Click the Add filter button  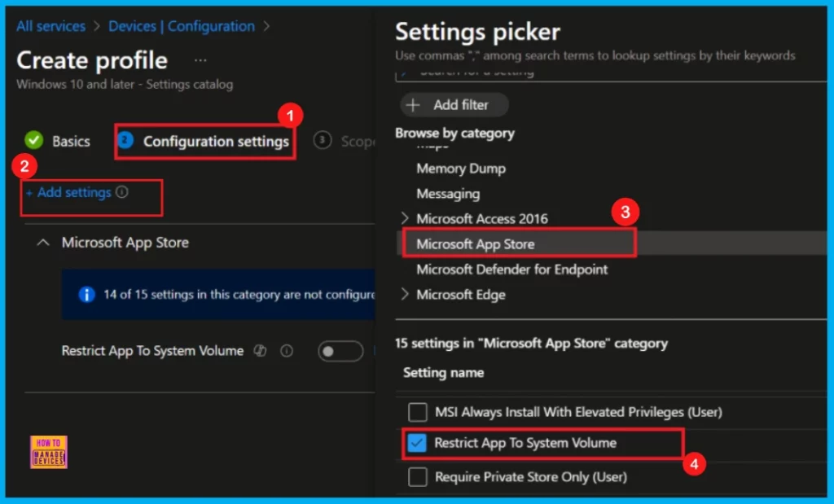454,105
